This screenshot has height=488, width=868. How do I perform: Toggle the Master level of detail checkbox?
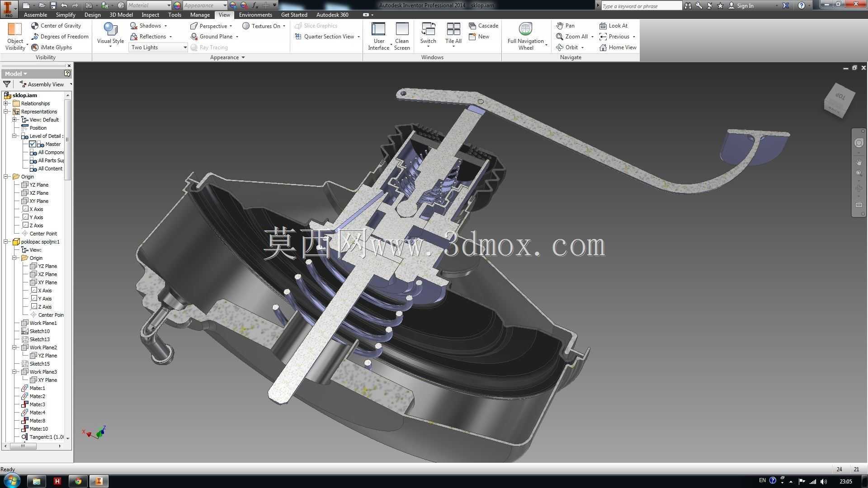(33, 144)
